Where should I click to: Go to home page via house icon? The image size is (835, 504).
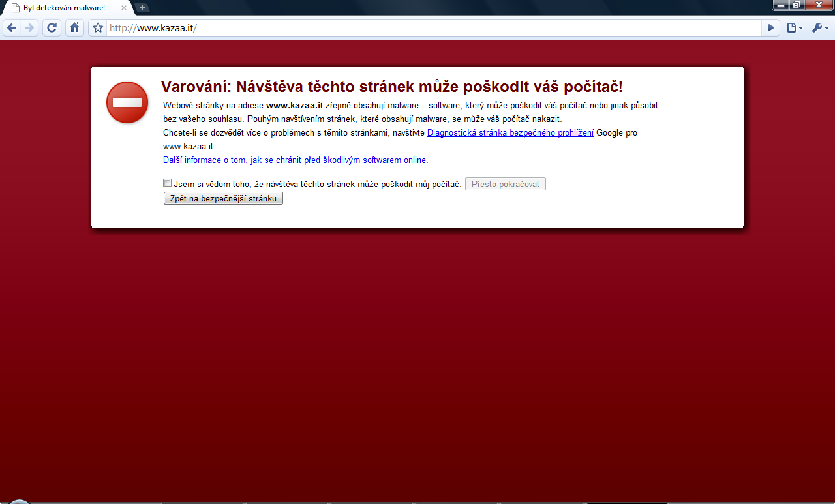(74, 27)
